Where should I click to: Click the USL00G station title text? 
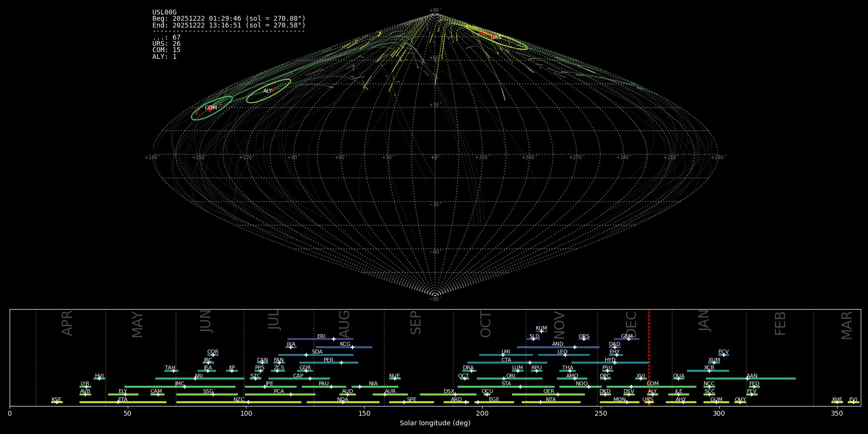pos(164,13)
